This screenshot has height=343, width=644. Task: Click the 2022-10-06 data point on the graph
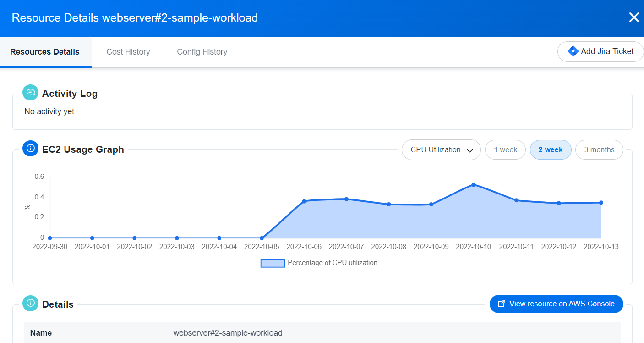(304, 200)
